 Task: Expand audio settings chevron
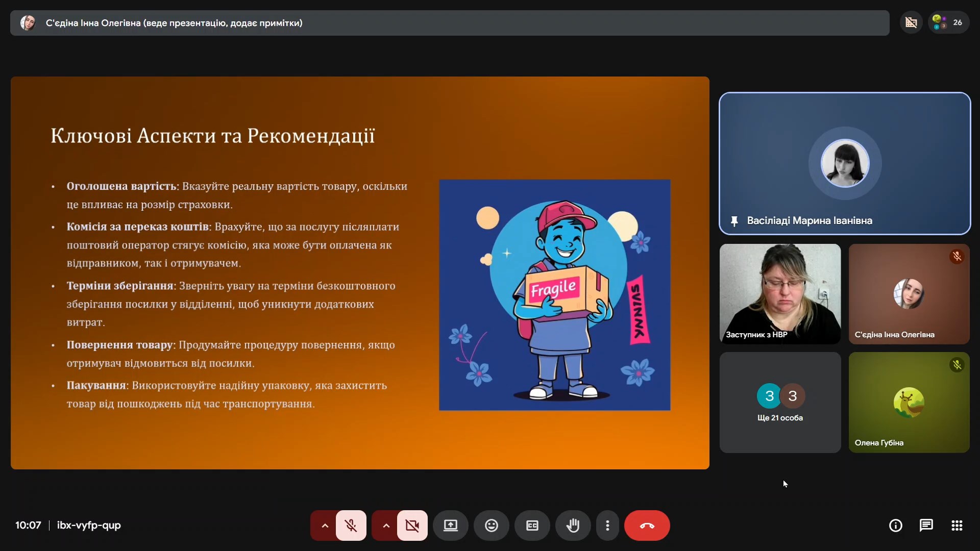point(325,525)
